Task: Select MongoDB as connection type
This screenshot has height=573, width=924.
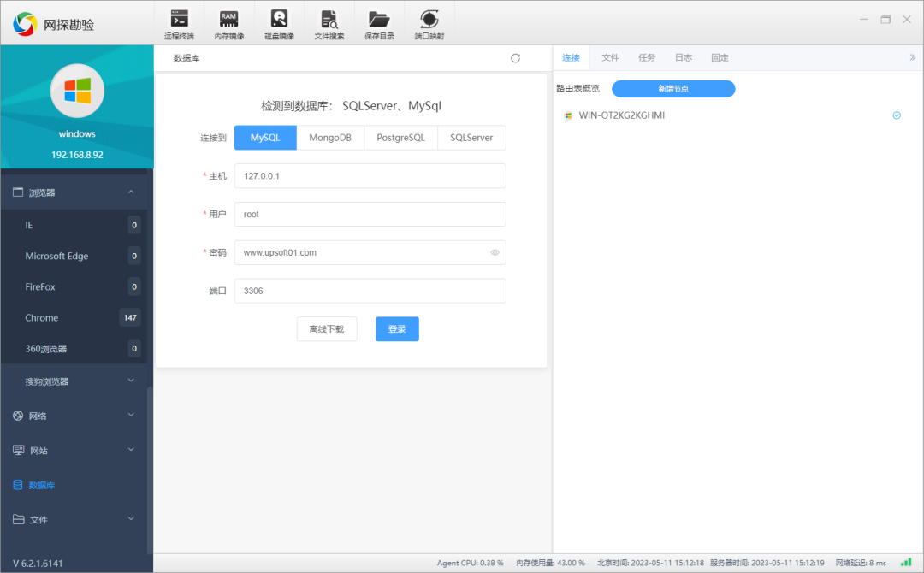Action: point(330,138)
